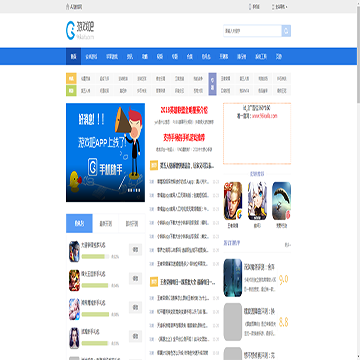Viewport: 360px width, 360px height.
Task: Select the highlighted home item in the blue navigation bar
Action: pyautogui.click(x=73, y=56)
